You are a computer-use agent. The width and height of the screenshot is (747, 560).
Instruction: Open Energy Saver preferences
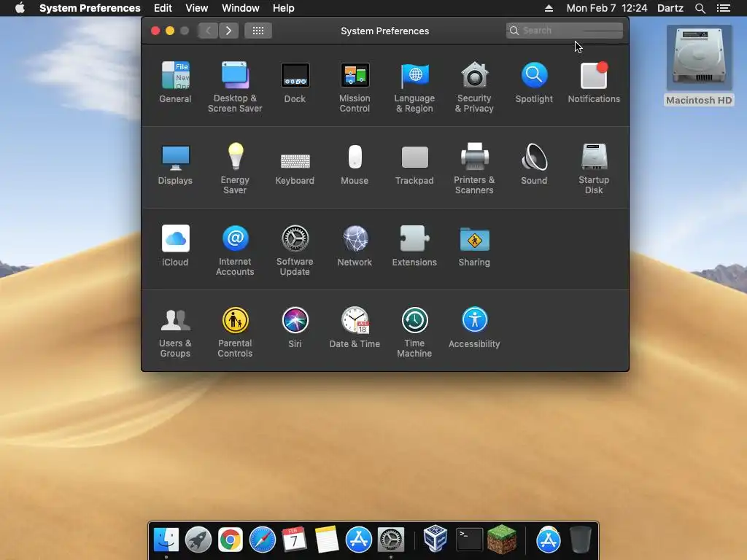point(235,168)
